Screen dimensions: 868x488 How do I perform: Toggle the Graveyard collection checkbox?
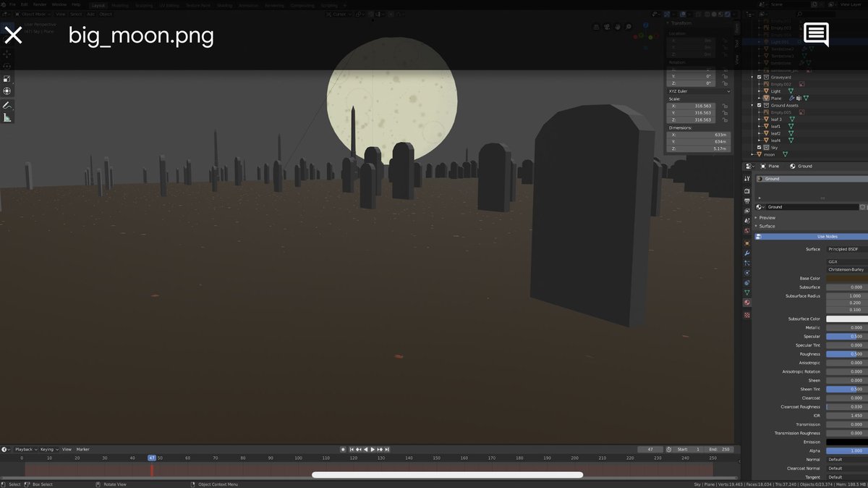click(759, 77)
